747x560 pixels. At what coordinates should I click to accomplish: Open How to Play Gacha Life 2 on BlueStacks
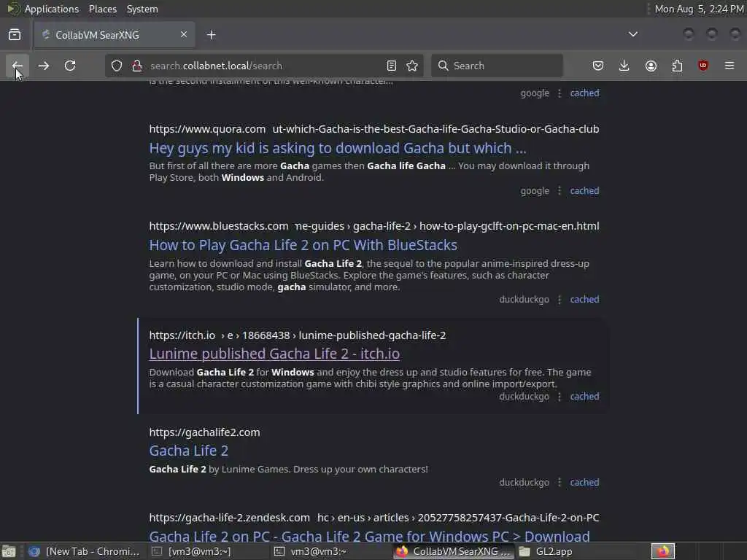[303, 245]
